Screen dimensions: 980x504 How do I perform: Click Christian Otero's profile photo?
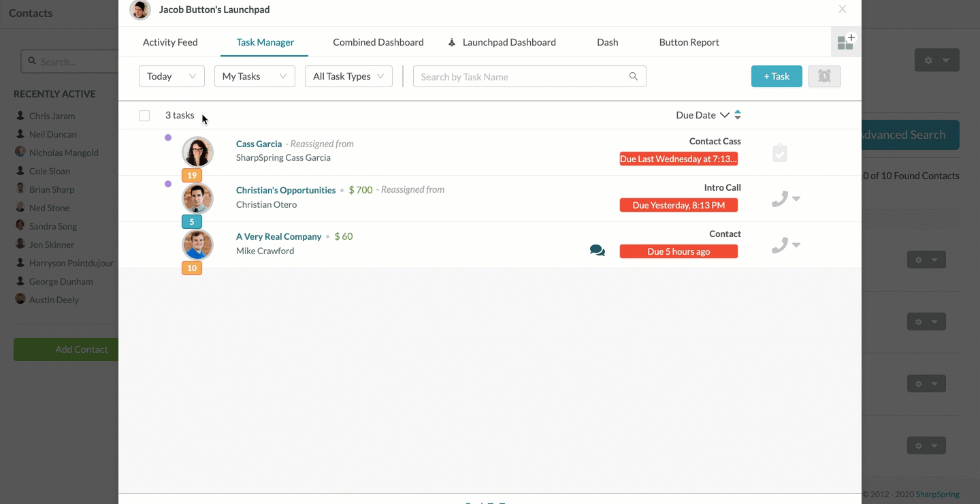pyautogui.click(x=197, y=198)
